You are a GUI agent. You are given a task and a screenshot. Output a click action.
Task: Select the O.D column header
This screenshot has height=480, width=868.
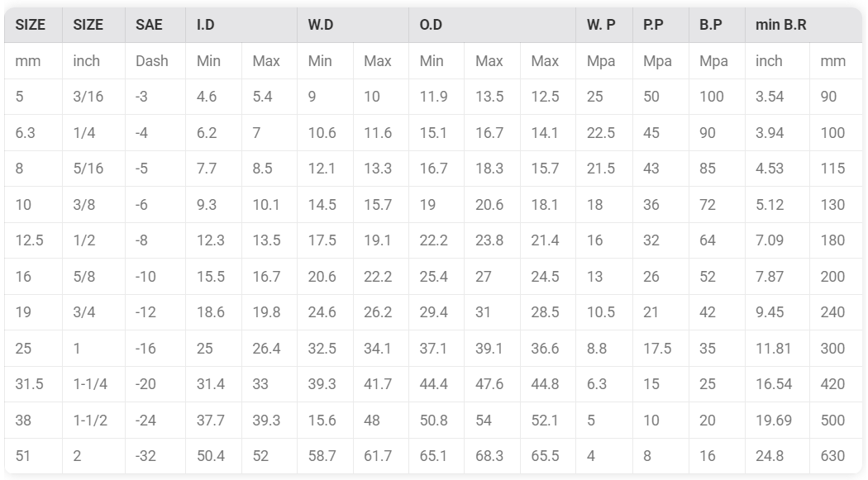492,25
